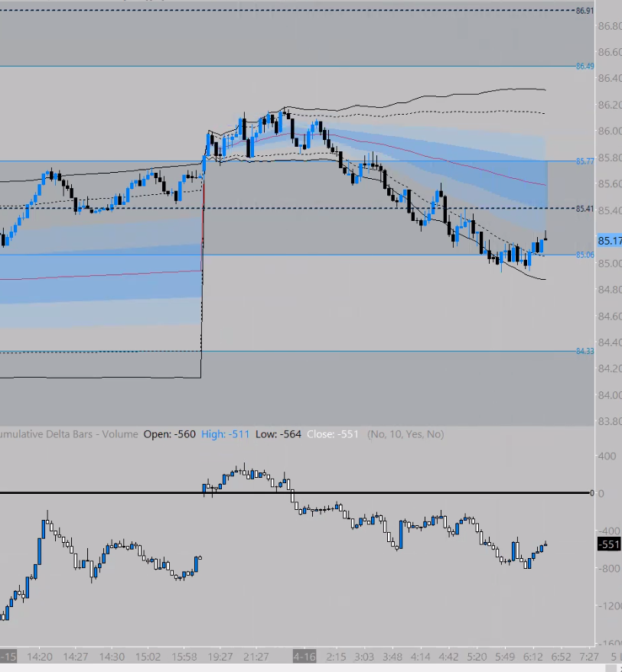Click the 86.91 dashed price level label

pyautogui.click(x=585, y=11)
